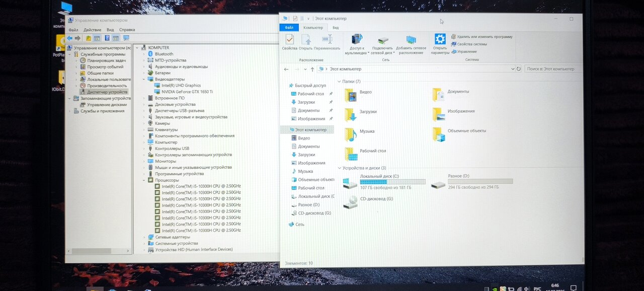This screenshot has width=644, height=291.
Task: Click the Up arrow in Explorer navigation
Action: click(312, 69)
